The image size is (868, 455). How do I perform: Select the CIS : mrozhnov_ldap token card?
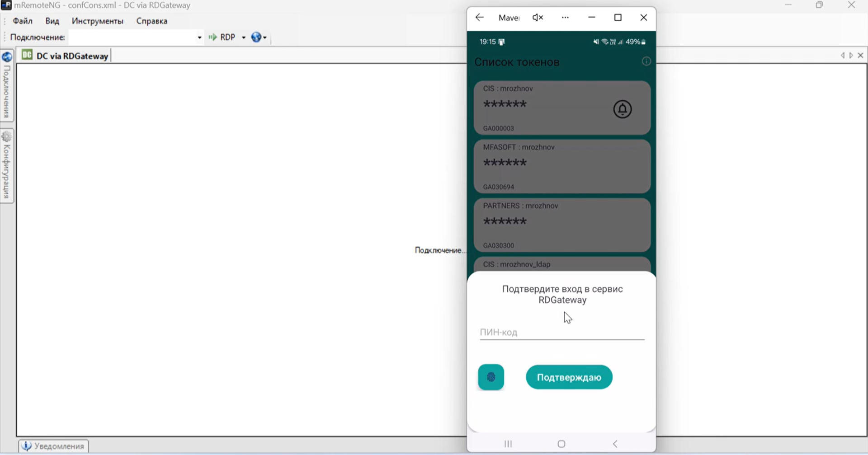[x=562, y=264]
